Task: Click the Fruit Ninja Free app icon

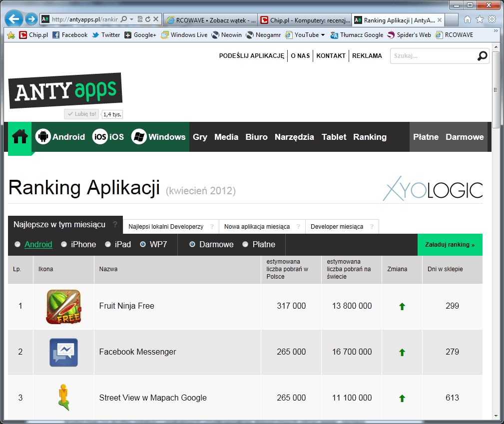Action: coord(63,307)
